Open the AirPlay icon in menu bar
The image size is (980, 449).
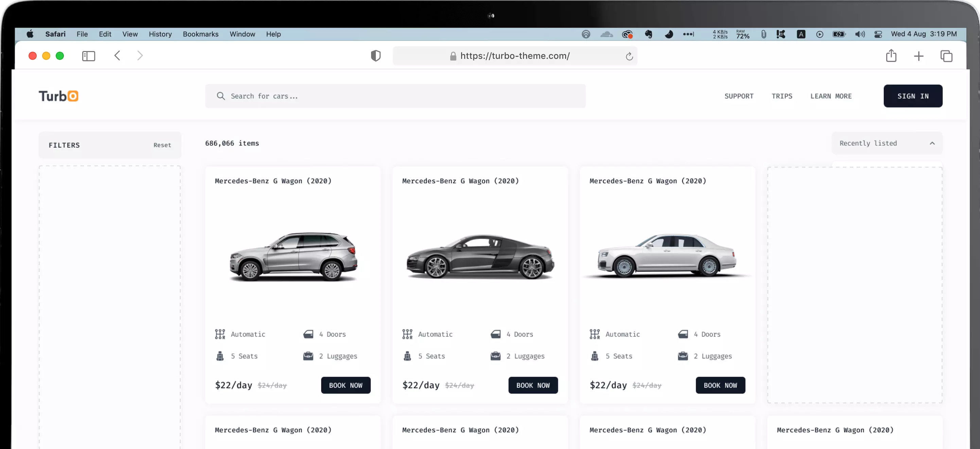[x=586, y=34]
